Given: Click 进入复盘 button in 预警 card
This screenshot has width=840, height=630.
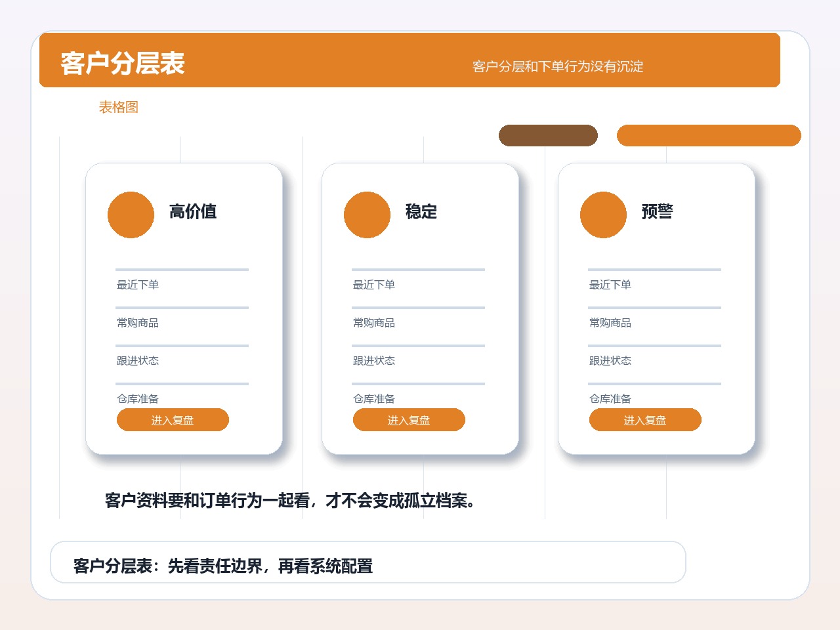Looking at the screenshot, I should click(x=645, y=420).
